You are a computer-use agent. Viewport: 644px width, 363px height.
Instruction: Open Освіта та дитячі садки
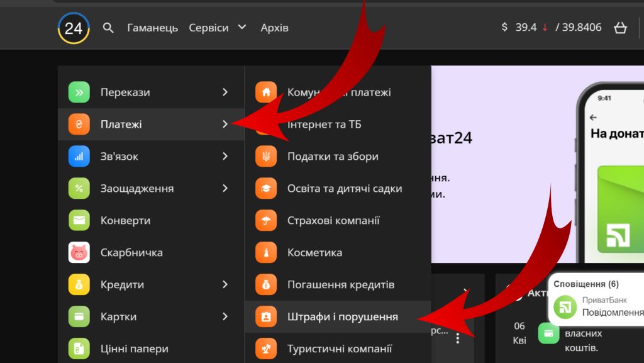[x=344, y=189]
